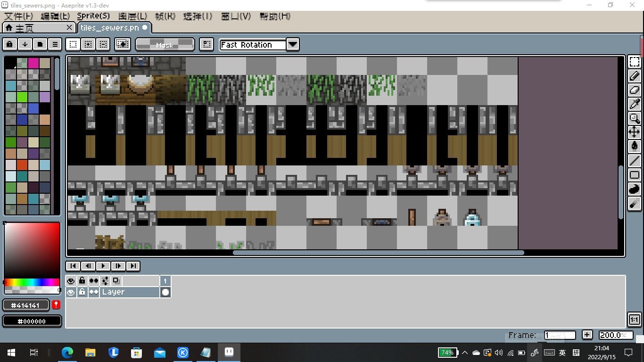Toggle lock for all layers in header
Screen dimensions: 644x362
tap(82, 281)
